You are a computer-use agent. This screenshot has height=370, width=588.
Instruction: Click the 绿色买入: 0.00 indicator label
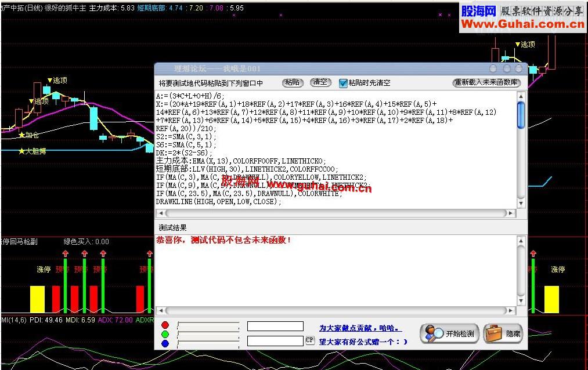pyautogui.click(x=86, y=242)
